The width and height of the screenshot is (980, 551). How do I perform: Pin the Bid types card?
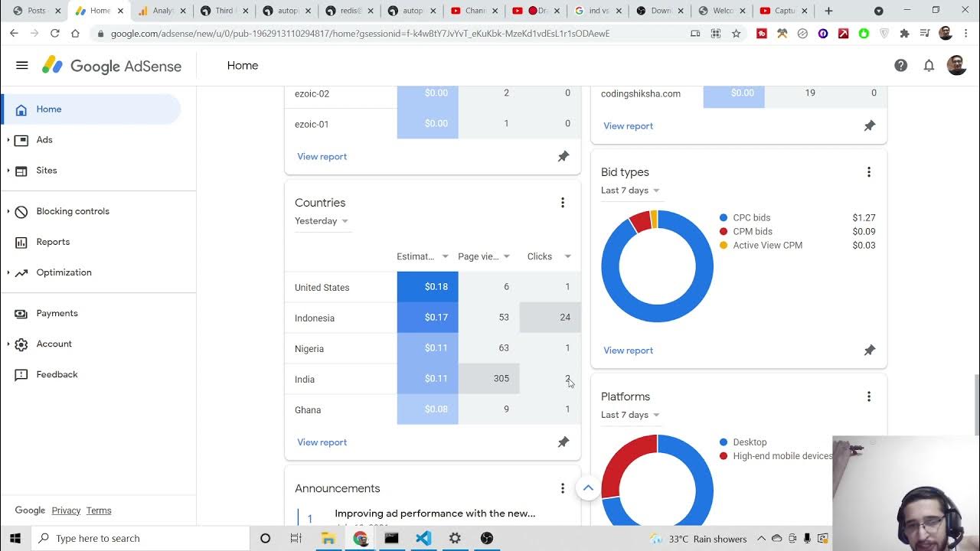tap(870, 350)
